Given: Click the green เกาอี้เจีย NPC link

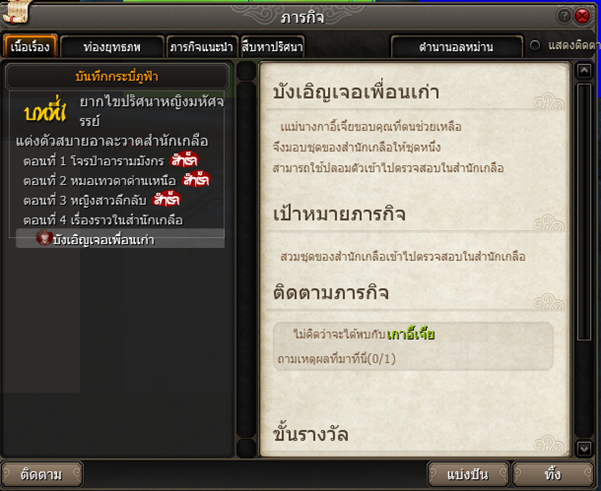Looking at the screenshot, I should (411, 335).
